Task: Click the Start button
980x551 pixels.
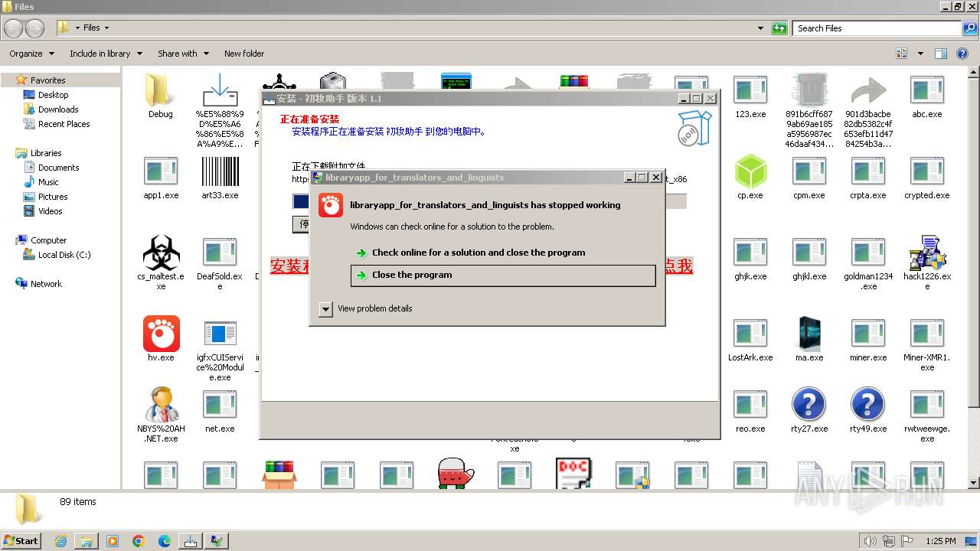Action: [x=21, y=540]
